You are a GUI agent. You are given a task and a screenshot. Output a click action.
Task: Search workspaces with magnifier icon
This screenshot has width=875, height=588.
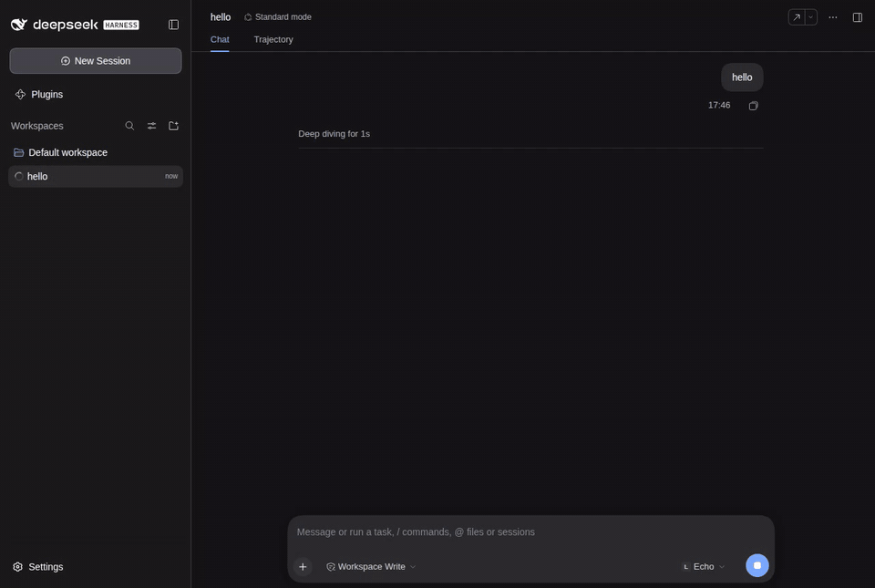[x=129, y=126]
